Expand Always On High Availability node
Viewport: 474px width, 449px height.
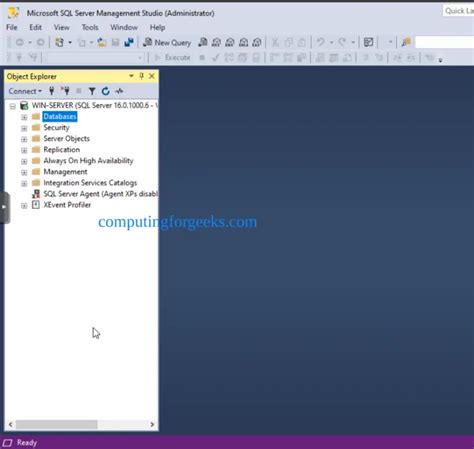[x=24, y=161]
